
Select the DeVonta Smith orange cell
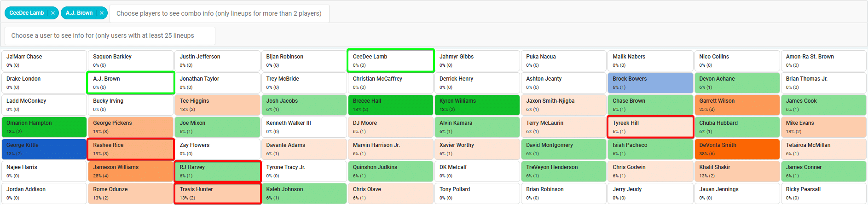pyautogui.click(x=737, y=149)
